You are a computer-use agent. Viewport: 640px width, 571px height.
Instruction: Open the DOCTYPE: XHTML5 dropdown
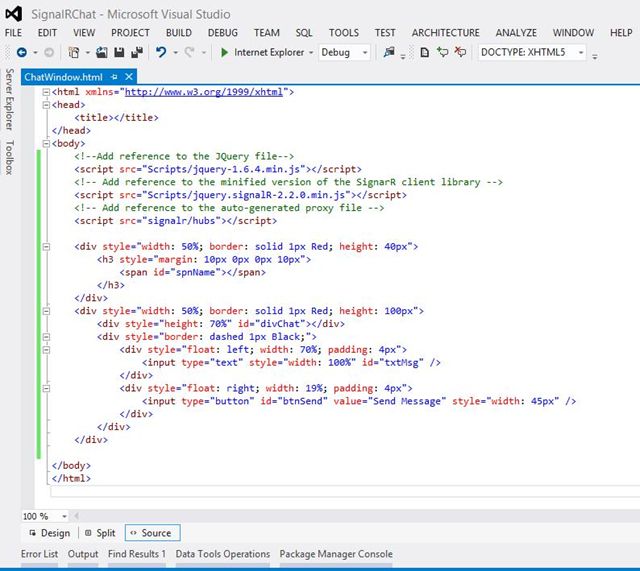pyautogui.click(x=580, y=52)
